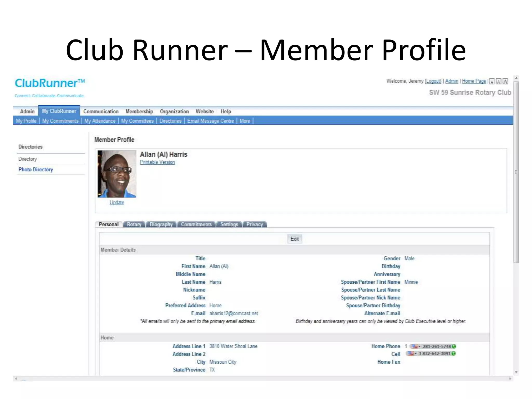This screenshot has height=399, width=532.
Task: Open the Admin menu tab
Action: coord(27,111)
